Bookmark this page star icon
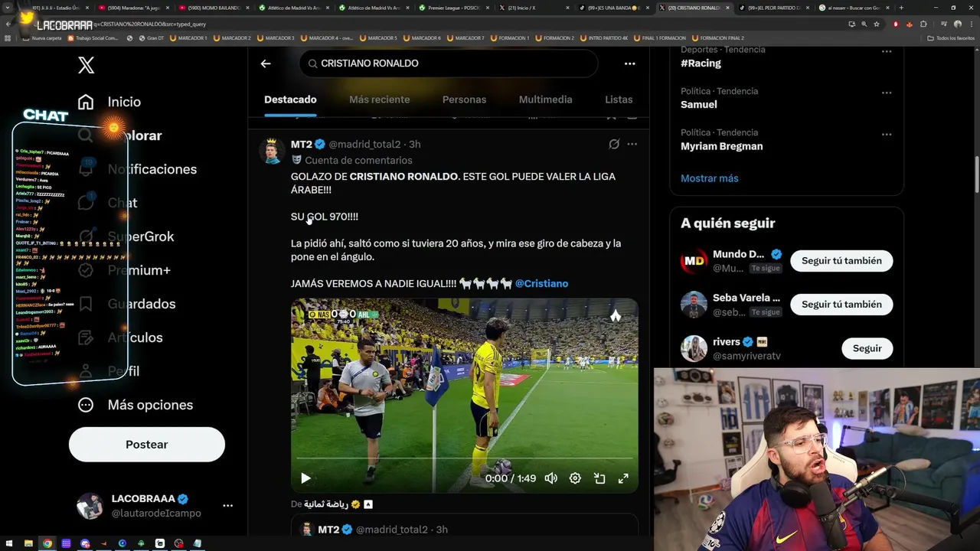This screenshot has width=980, height=551. pyautogui.click(x=877, y=24)
